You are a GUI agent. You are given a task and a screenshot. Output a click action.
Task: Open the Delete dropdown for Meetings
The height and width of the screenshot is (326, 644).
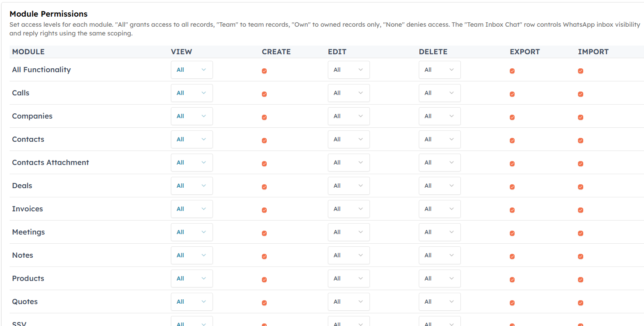[439, 232]
